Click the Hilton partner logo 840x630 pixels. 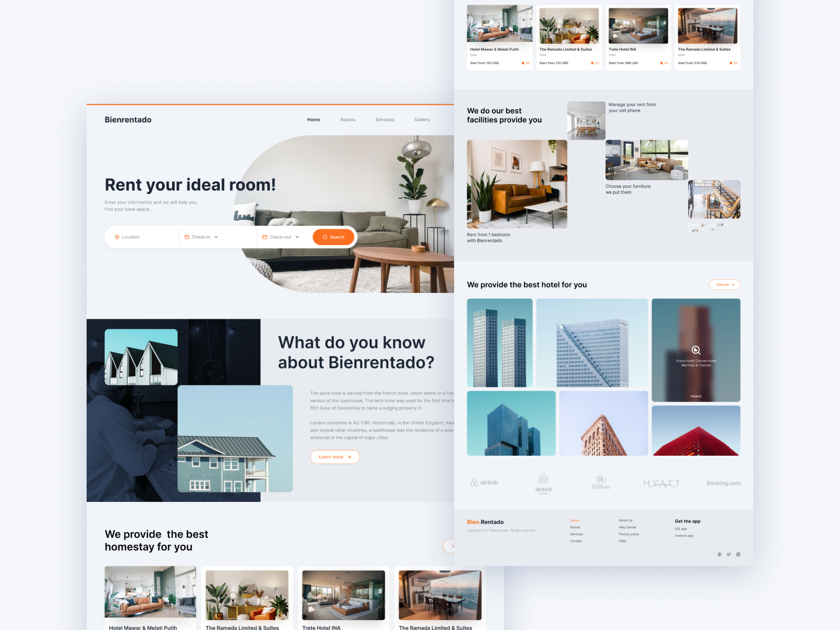coord(601,483)
